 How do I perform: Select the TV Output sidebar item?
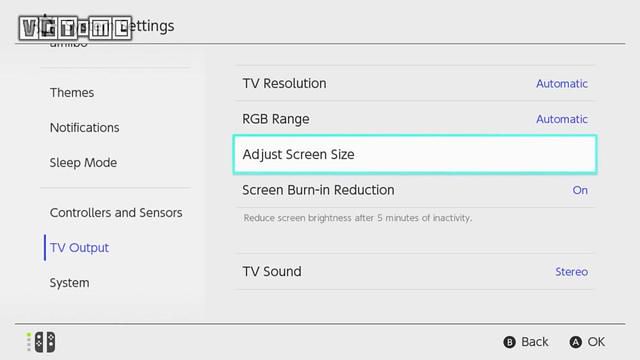pyautogui.click(x=79, y=248)
